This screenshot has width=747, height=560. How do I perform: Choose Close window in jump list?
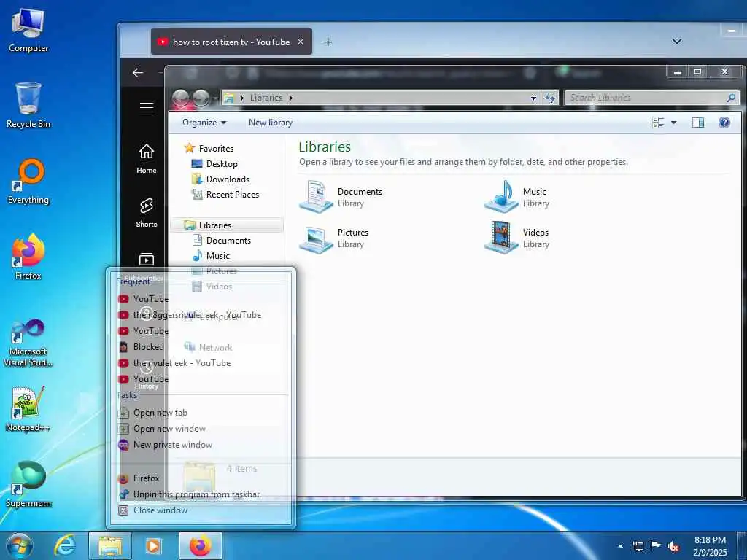203,510
